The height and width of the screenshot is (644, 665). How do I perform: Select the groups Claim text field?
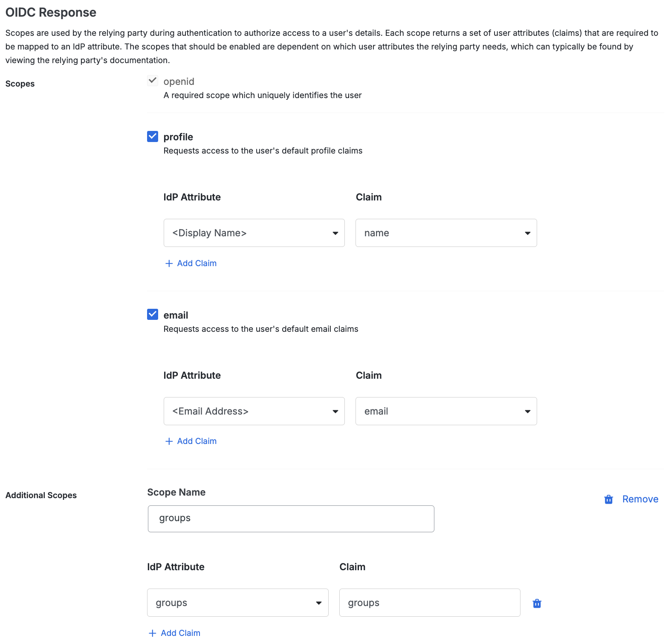tap(429, 603)
